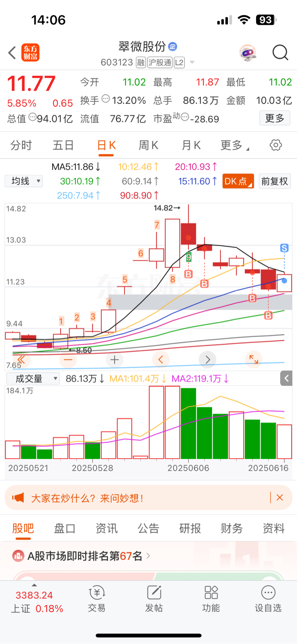Open the 前复权 adjustment selector

pyautogui.click(x=275, y=181)
